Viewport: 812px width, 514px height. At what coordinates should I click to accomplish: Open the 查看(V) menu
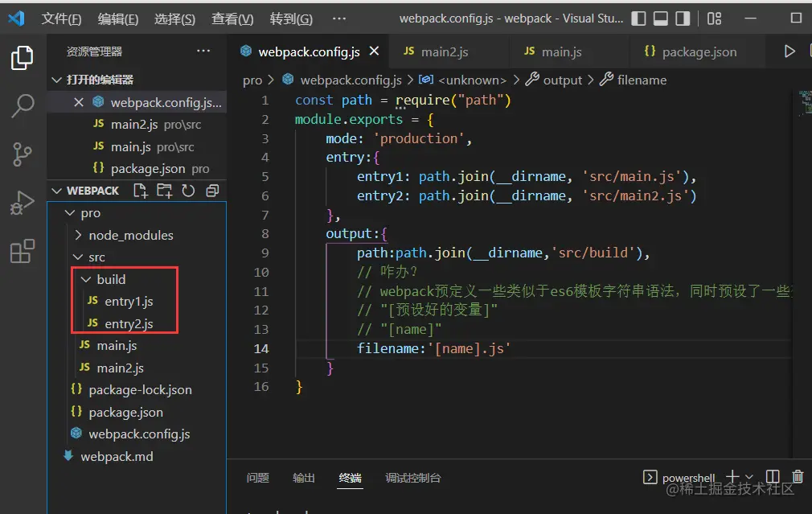[232, 19]
